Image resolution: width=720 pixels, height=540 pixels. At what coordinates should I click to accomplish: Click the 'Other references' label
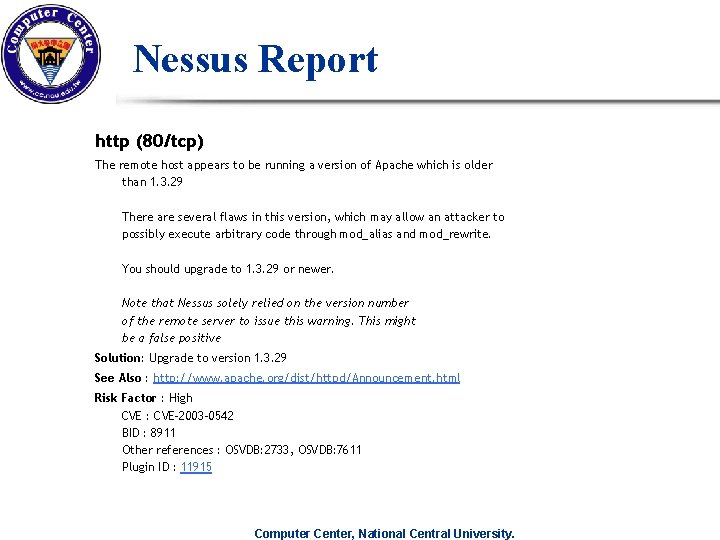click(x=168, y=450)
